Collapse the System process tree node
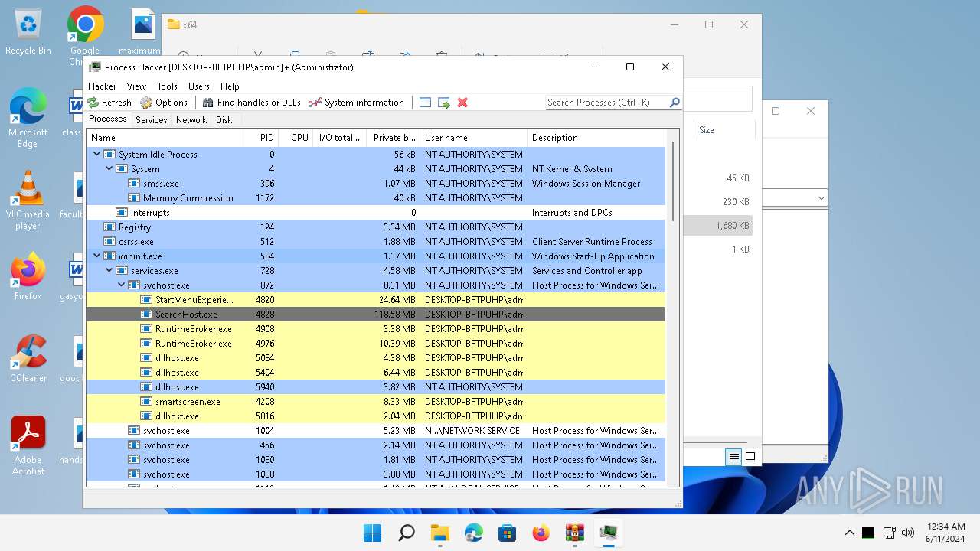The width and height of the screenshot is (980, 551). click(x=109, y=168)
